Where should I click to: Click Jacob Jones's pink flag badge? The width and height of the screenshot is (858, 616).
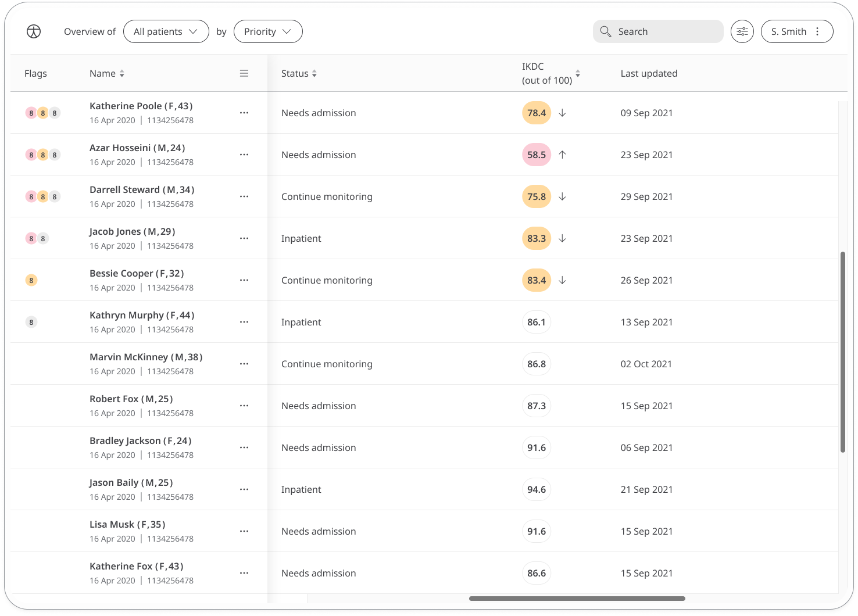[x=31, y=238]
